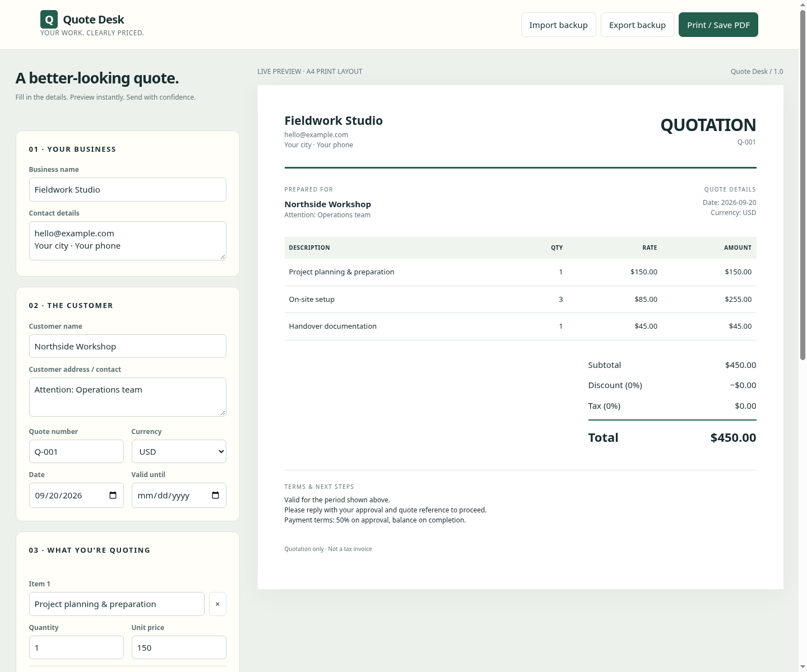Click the Business name input field

[128, 189]
